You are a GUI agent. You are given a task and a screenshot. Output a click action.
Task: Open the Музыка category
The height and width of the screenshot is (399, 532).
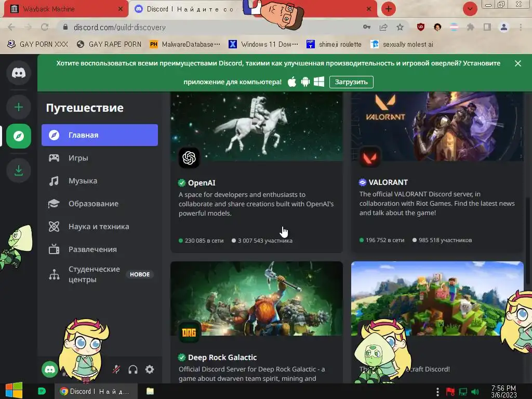[x=100, y=181]
